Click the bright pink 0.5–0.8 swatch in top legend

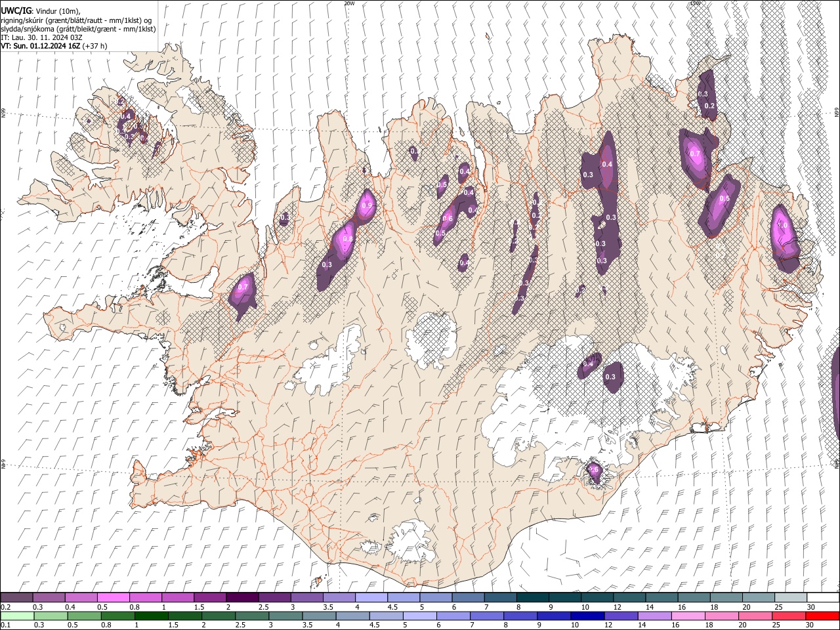pos(113,597)
